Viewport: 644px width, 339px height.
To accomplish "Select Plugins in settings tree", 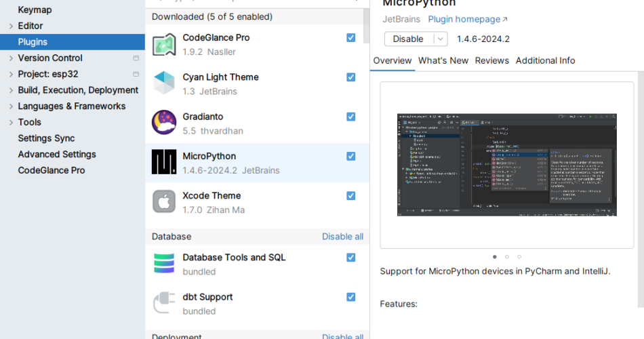I will (x=73, y=42).
